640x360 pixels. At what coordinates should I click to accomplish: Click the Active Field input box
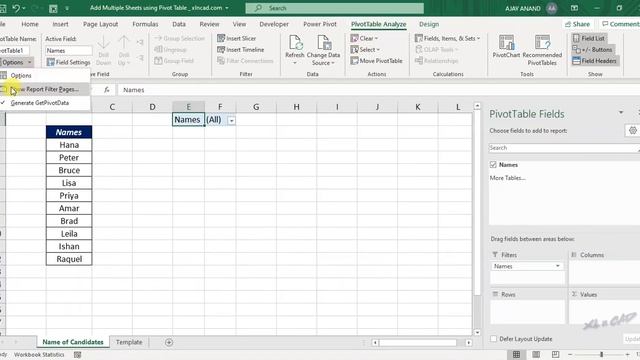[x=69, y=51]
